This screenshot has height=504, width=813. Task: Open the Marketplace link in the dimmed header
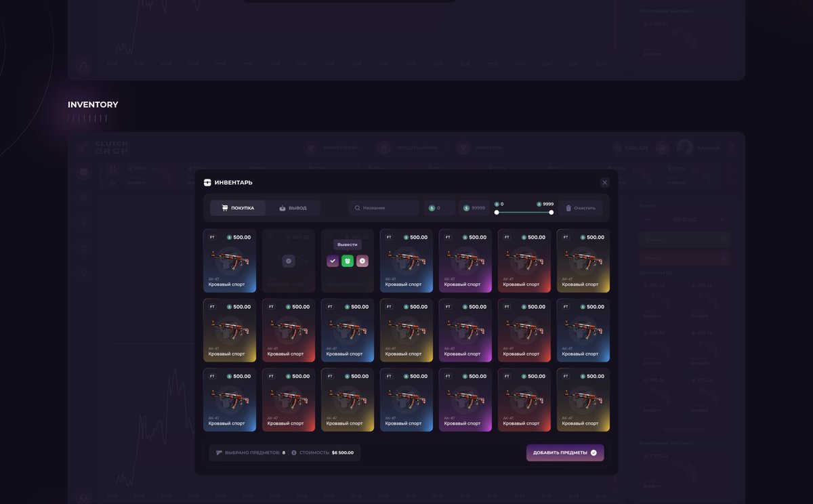coord(332,148)
